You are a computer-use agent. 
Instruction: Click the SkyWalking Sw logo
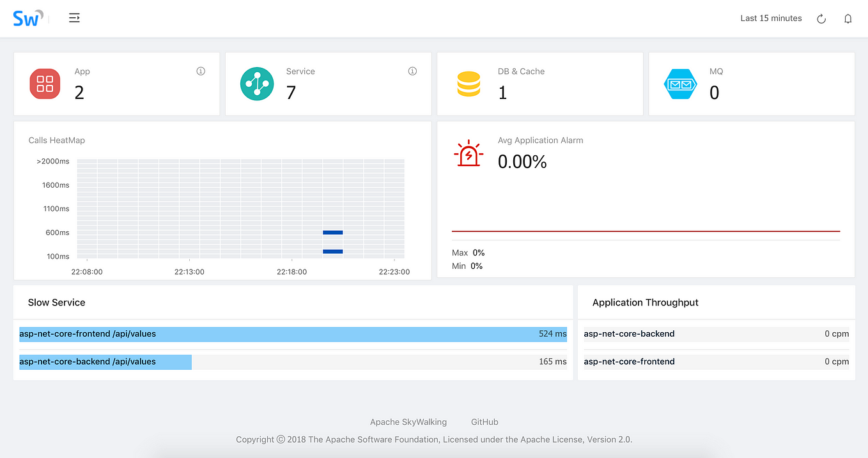pyautogui.click(x=29, y=18)
